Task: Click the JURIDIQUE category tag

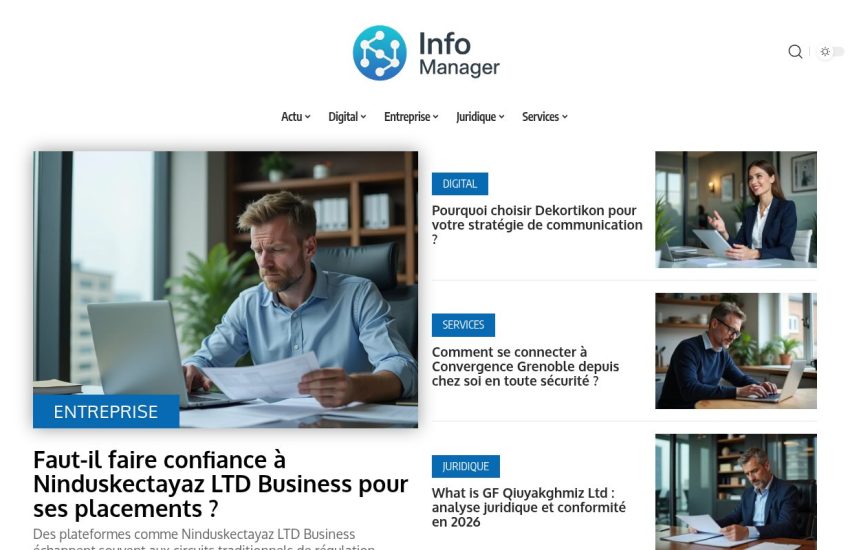Action: point(466,466)
